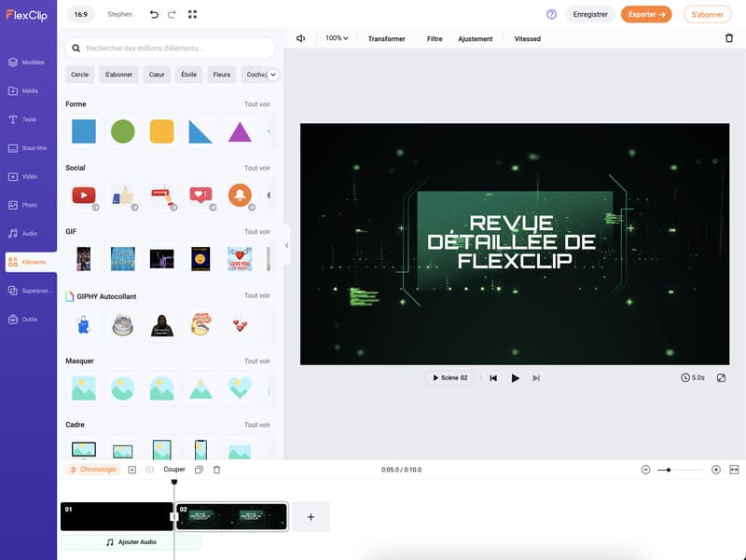
Task: Open the Ajustement menu
Action: click(476, 39)
